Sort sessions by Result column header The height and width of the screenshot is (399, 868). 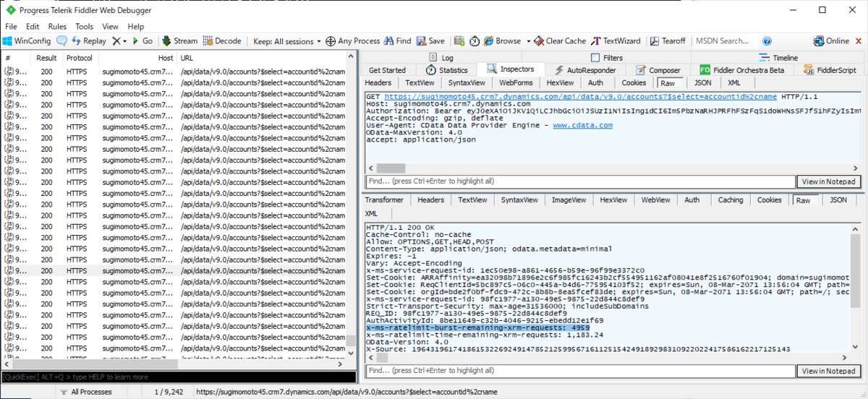[46, 58]
